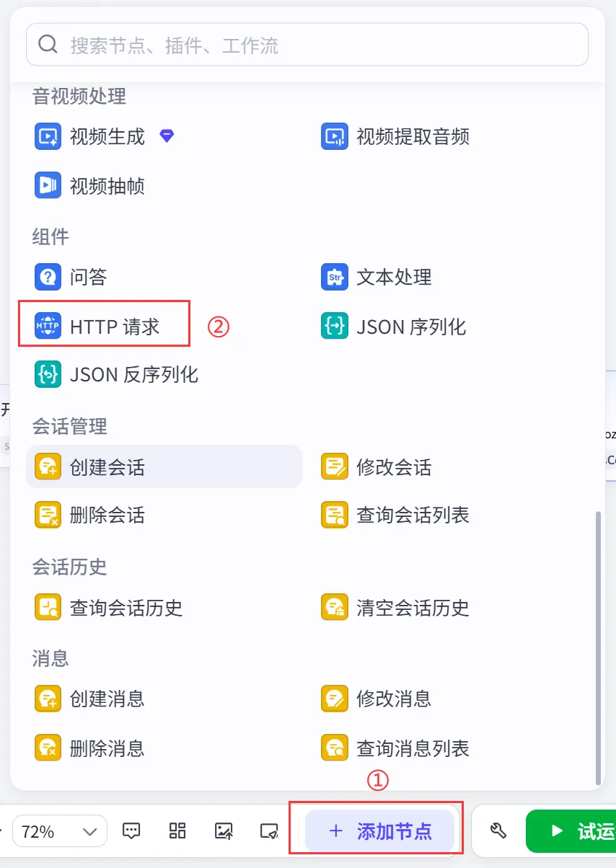Viewport: 616px width, 868px height.
Task: Choose the 删除消息 node
Action: pyautogui.click(x=89, y=748)
